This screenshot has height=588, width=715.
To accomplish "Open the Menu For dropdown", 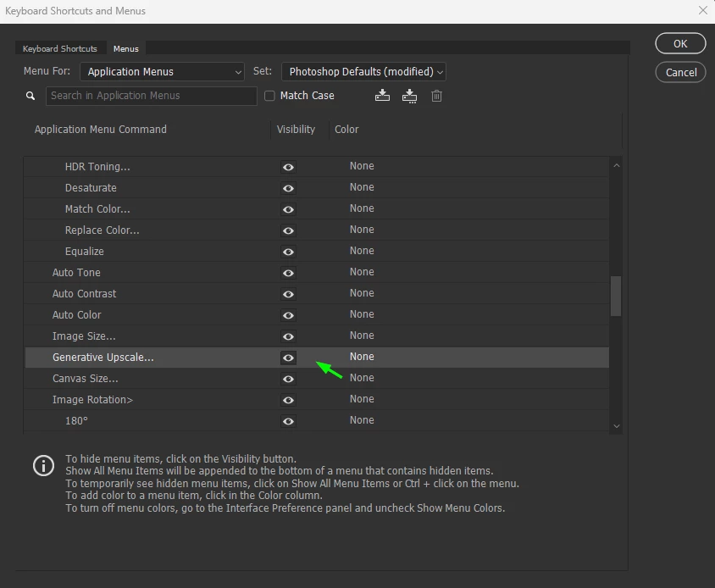I will coord(162,72).
